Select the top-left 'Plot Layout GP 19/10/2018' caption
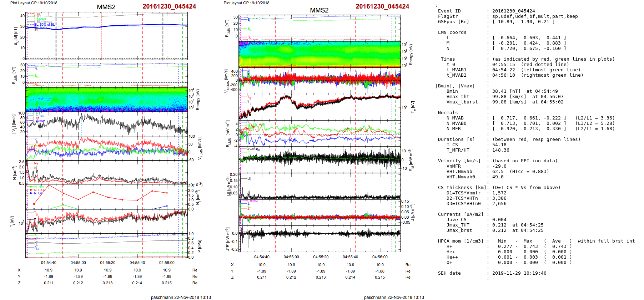This screenshot has width=644, height=300. pyautogui.click(x=34, y=3)
